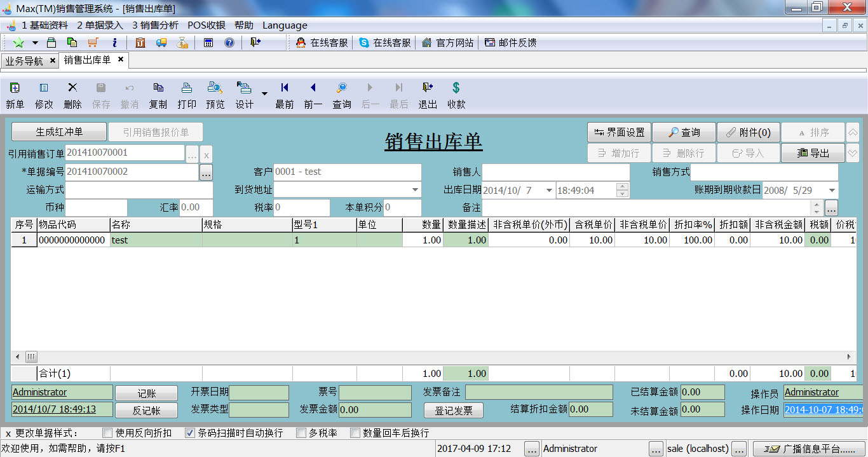Click the 生成红冲单 button

point(59,132)
